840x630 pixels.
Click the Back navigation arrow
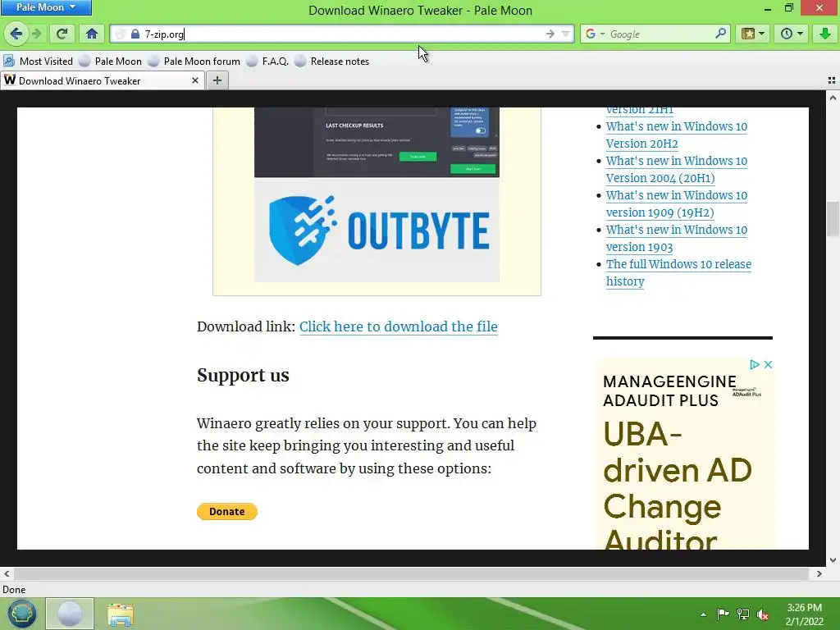(x=16, y=34)
